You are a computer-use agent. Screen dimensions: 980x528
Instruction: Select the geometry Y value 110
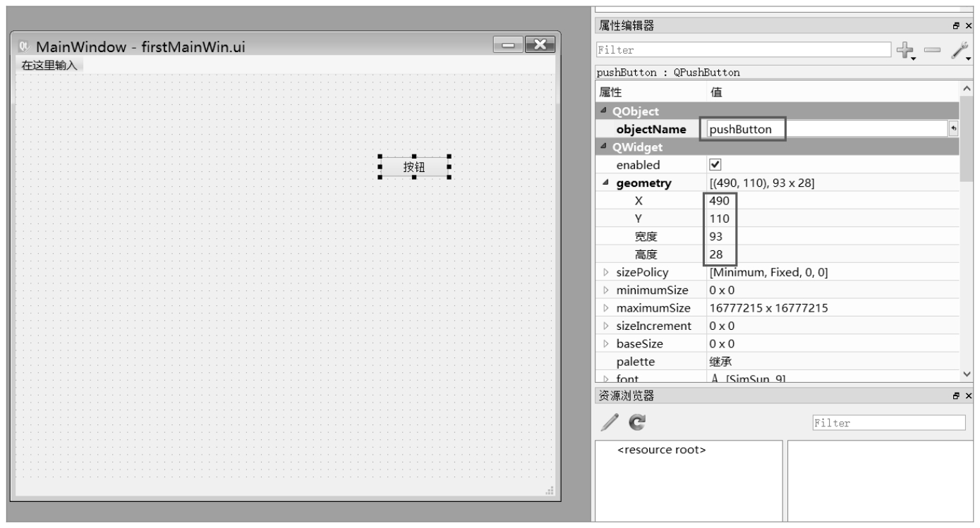coord(720,219)
